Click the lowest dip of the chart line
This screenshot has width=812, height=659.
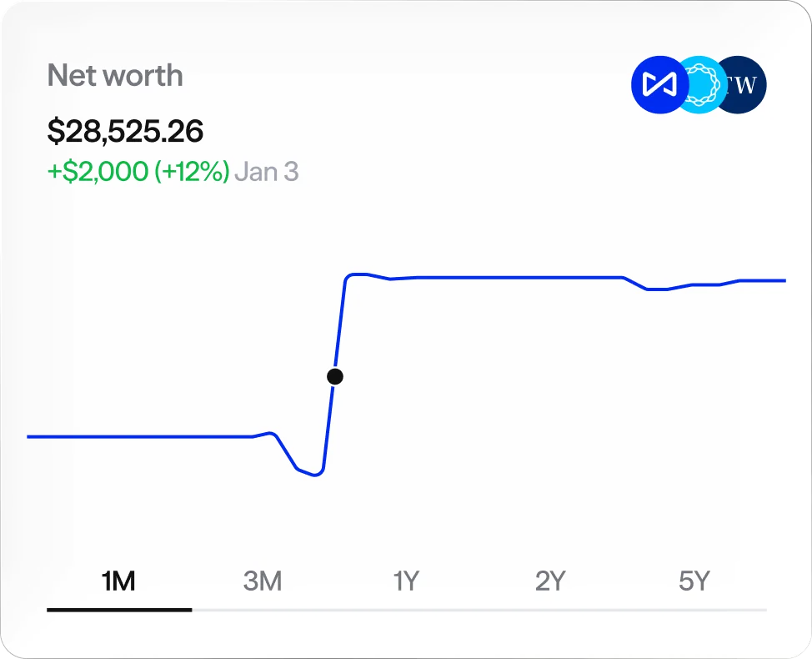pyautogui.click(x=314, y=475)
